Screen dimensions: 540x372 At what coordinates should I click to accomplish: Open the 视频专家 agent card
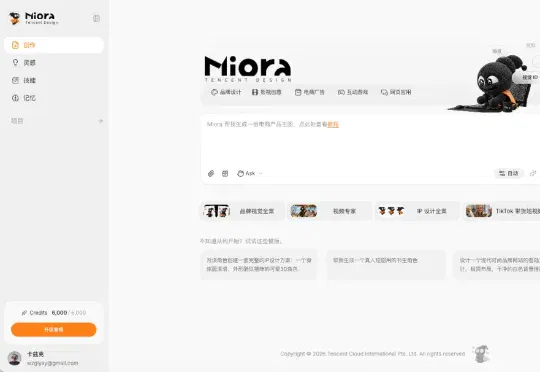point(330,211)
